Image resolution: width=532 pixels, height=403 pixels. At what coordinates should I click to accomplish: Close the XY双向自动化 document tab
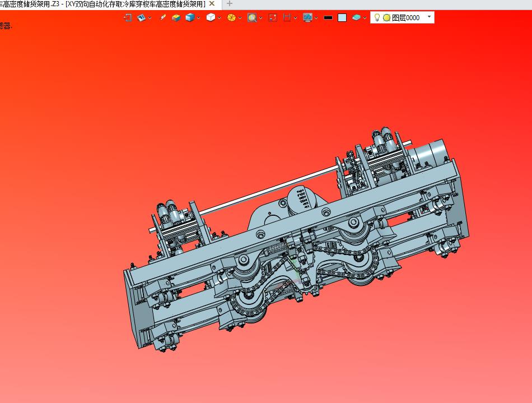[212, 4]
